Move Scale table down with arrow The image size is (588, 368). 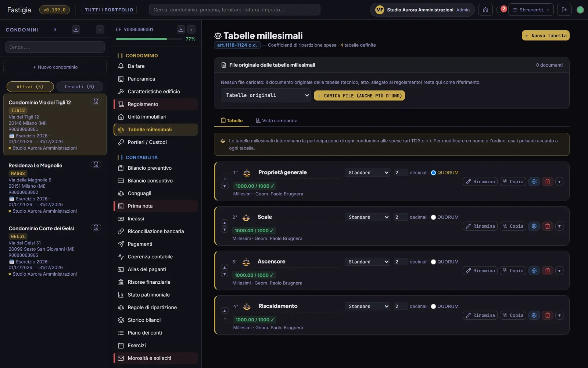pyautogui.click(x=225, y=230)
